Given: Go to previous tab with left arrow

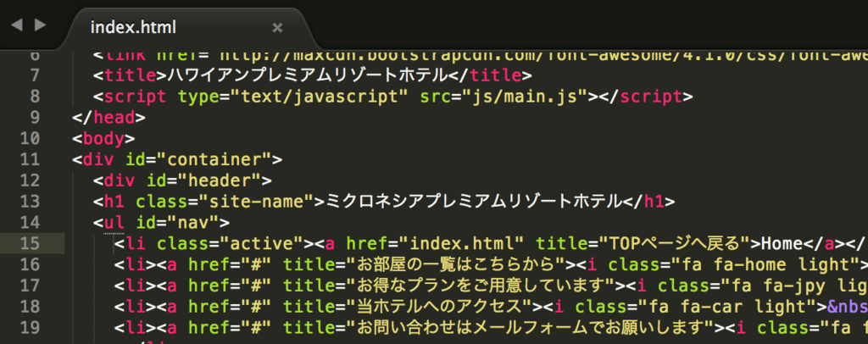Looking at the screenshot, I should point(17,25).
